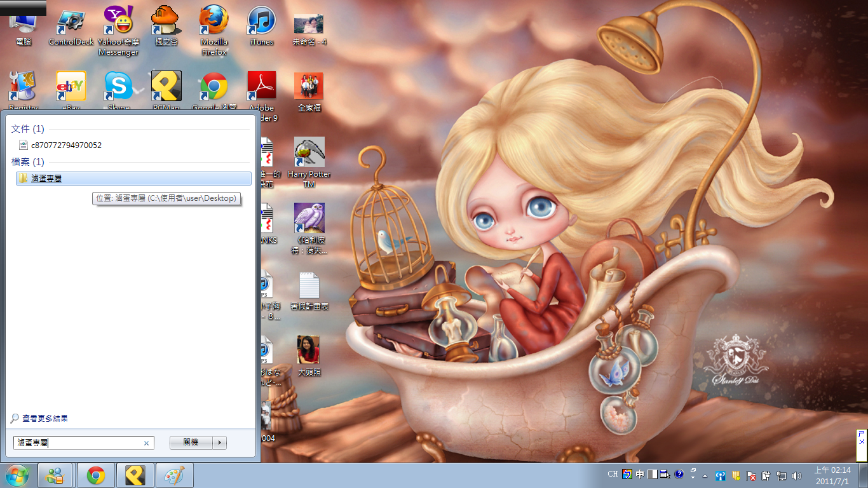Switch to Chrome on the taskbar
868x488 pixels.
pyautogui.click(x=96, y=475)
